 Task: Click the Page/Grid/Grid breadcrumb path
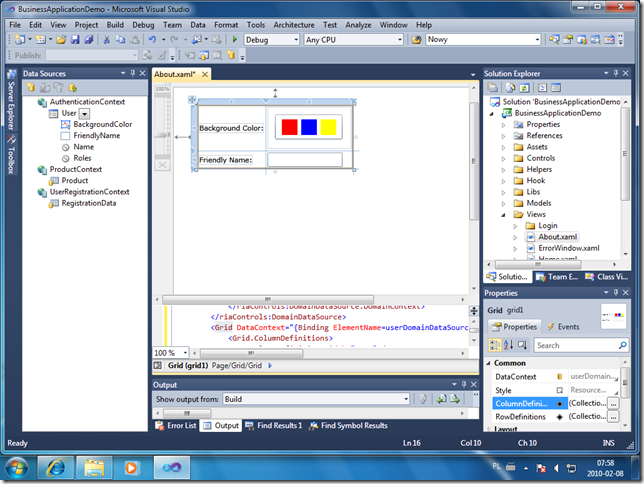[237, 366]
